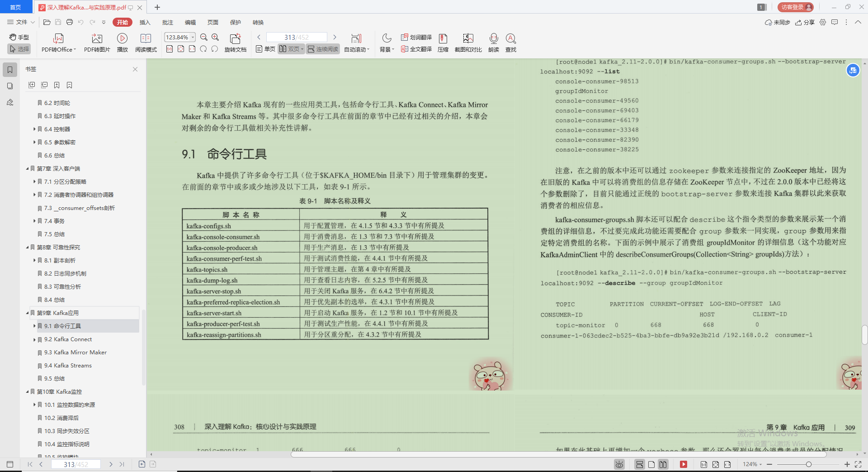The height and width of the screenshot is (472, 868).
Task: Click the page number input field
Action: [x=296, y=37]
